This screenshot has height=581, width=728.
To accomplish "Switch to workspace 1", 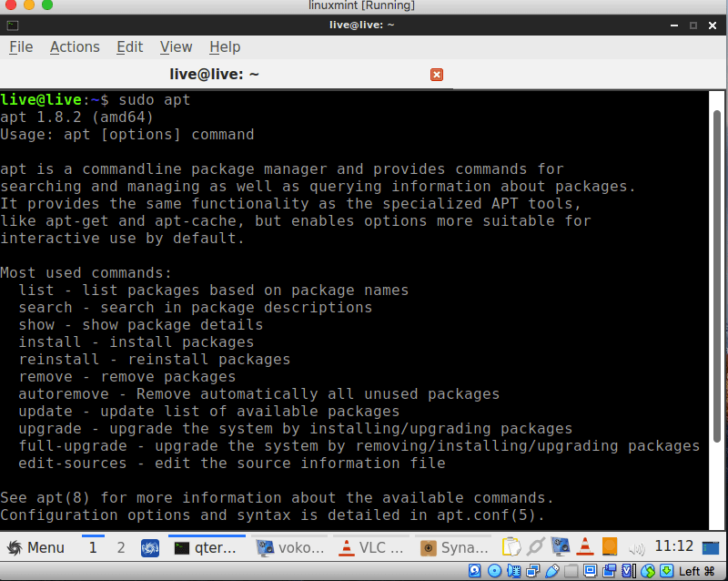I will [x=93, y=547].
